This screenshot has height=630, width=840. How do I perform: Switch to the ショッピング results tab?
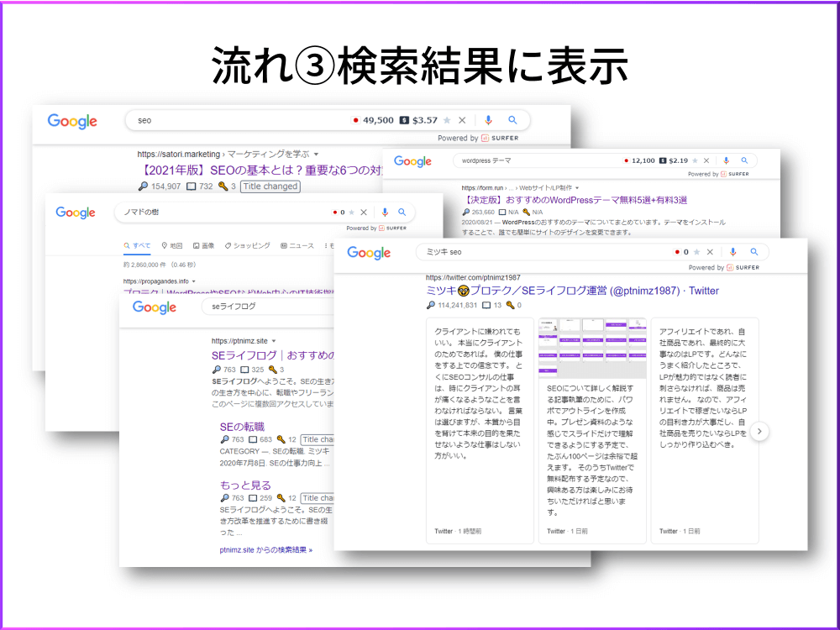coord(252,245)
